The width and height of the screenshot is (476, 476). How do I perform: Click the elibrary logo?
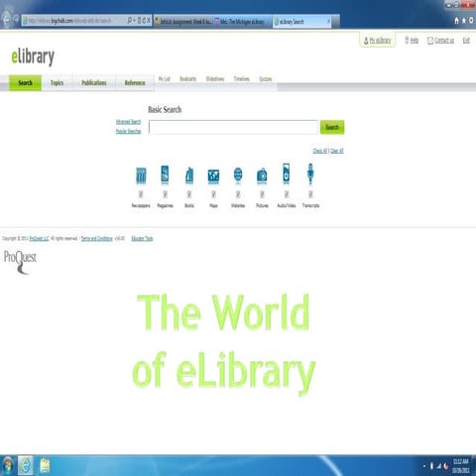[x=33, y=57]
